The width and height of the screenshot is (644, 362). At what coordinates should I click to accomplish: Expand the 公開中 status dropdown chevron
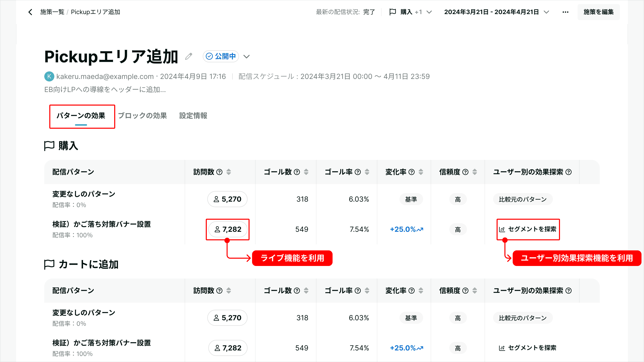247,57
